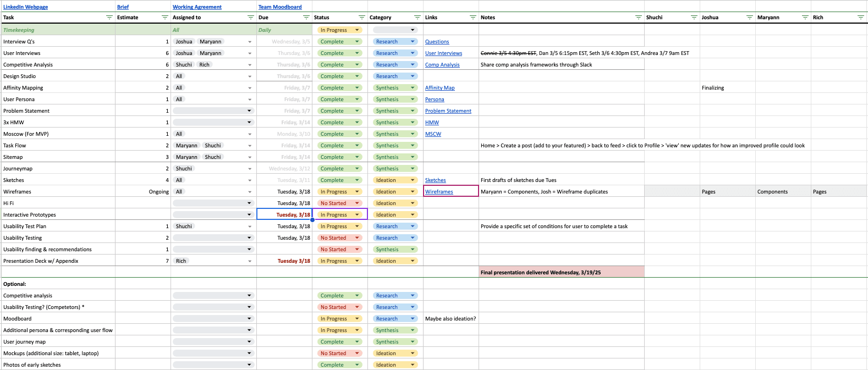Select the Shuchi chip in Journeymap row
This screenshot has width=868, height=370.
[184, 169]
